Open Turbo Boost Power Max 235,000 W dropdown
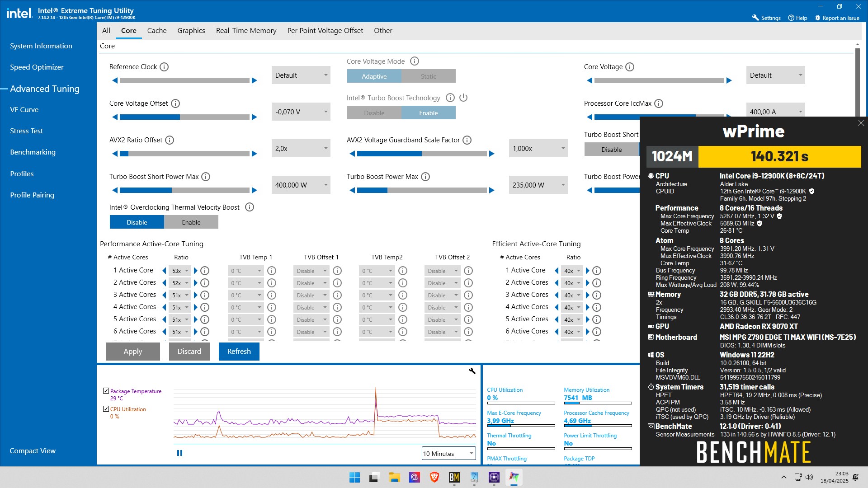This screenshot has height=488, width=868. 538,185
